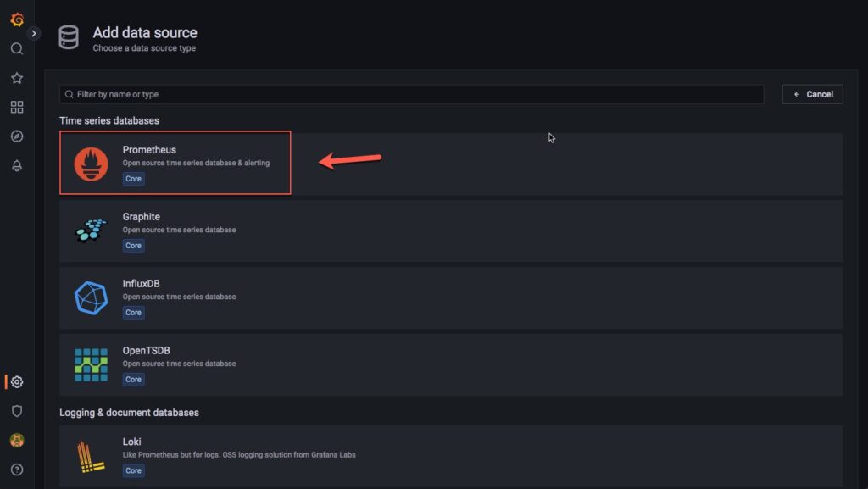Screen dimensions: 868x489
Task: Click the OpenTSDB logo icon
Action: (92, 364)
